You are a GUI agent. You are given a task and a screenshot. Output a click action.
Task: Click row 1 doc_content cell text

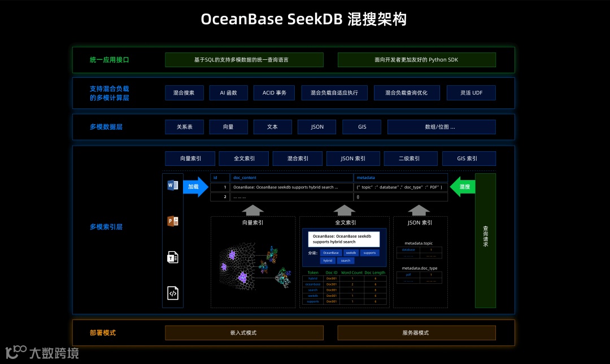click(286, 187)
